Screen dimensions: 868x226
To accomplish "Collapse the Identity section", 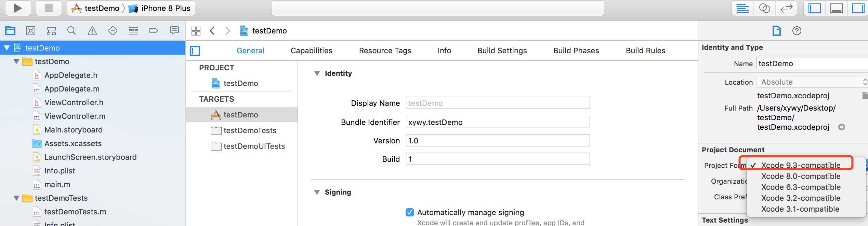I will point(317,73).
